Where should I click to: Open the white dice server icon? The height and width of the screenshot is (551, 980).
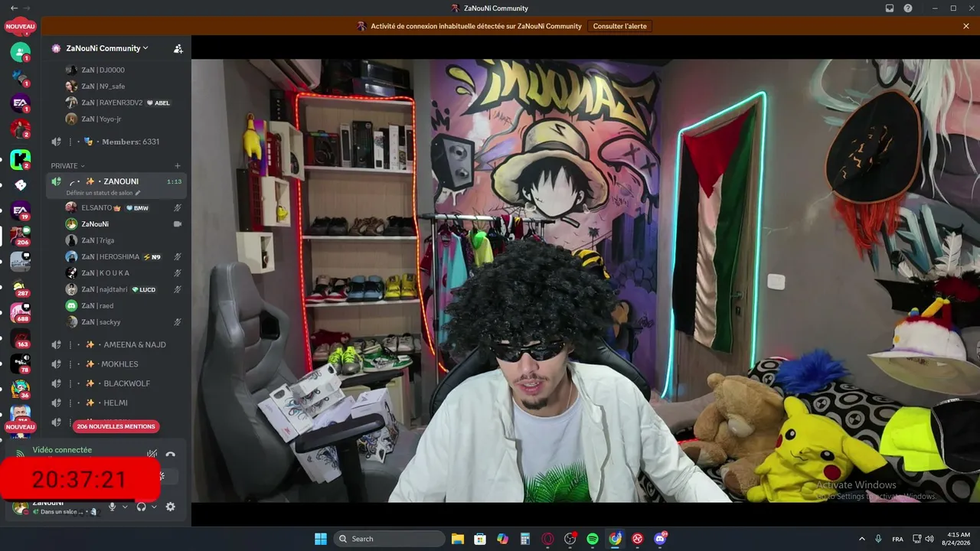click(21, 185)
